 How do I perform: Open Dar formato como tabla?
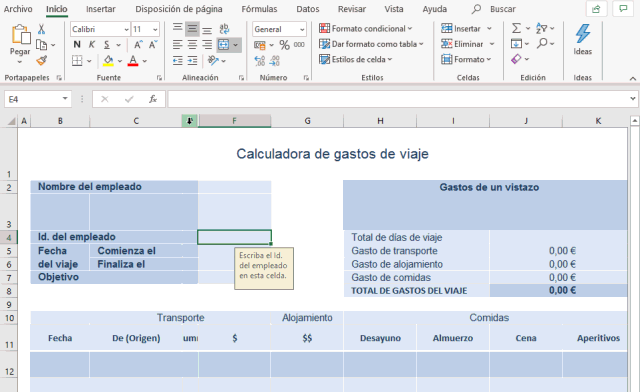(371, 44)
